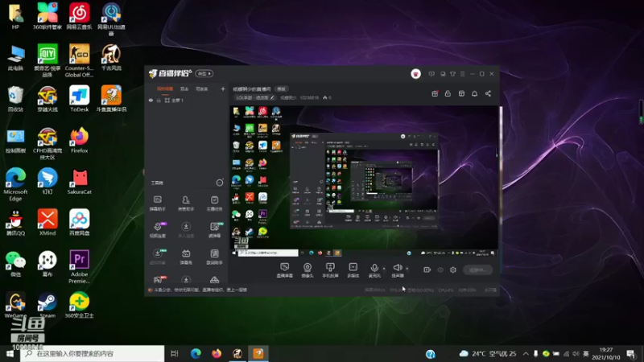Select the ToDesk desktop shortcut
The height and width of the screenshot is (362, 644).
pyautogui.click(x=79, y=99)
